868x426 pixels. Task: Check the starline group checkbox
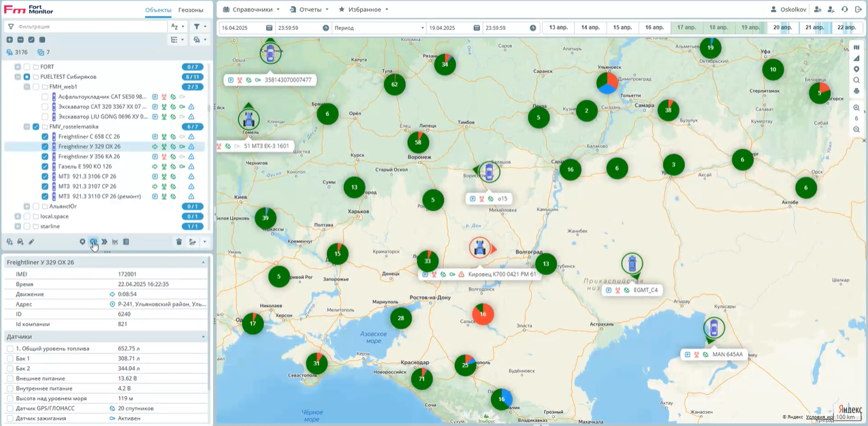pos(27,226)
